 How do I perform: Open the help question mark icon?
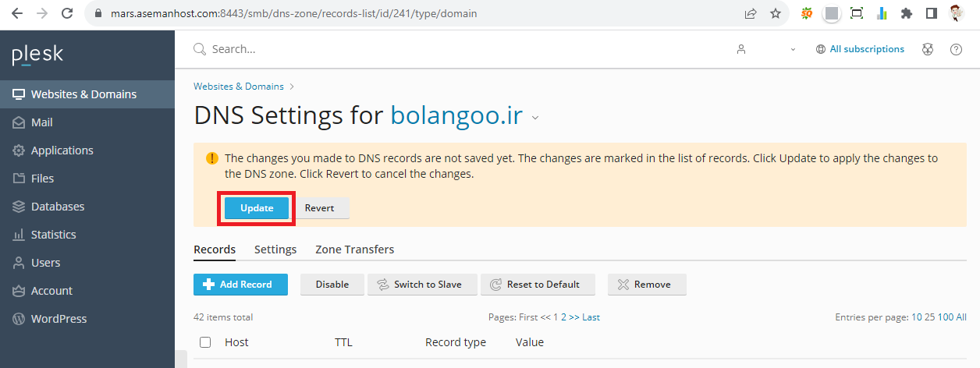(956, 49)
